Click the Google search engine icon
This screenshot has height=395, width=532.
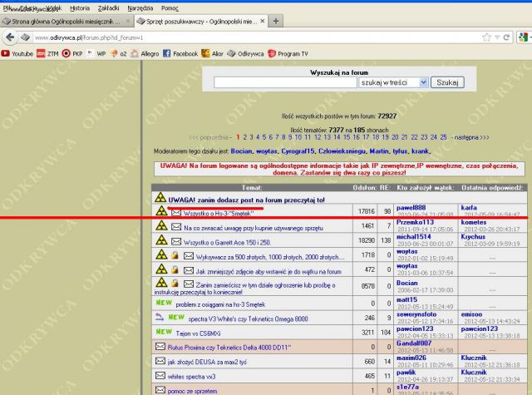[x=523, y=37]
